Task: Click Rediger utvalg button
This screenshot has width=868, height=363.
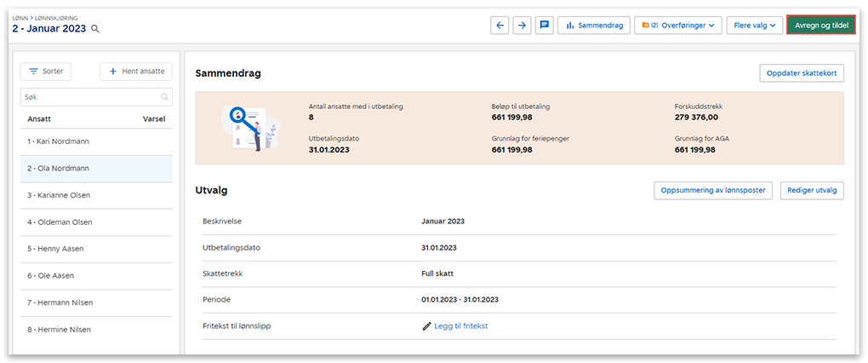Action: click(x=811, y=190)
